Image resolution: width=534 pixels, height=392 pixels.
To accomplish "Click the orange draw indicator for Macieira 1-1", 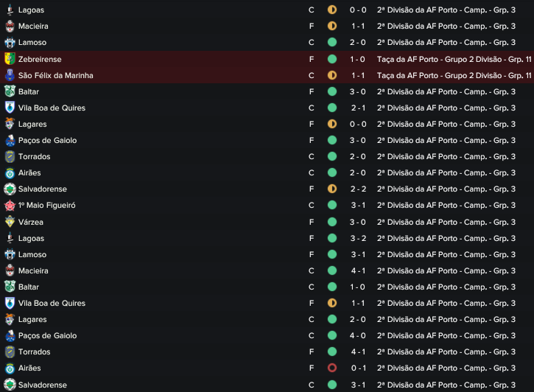I will [x=332, y=26].
